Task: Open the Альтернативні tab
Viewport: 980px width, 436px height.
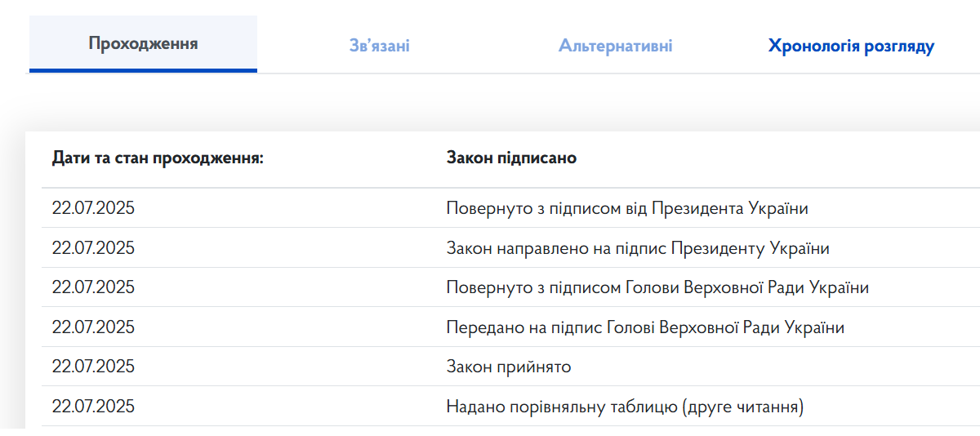Action: coord(615,46)
